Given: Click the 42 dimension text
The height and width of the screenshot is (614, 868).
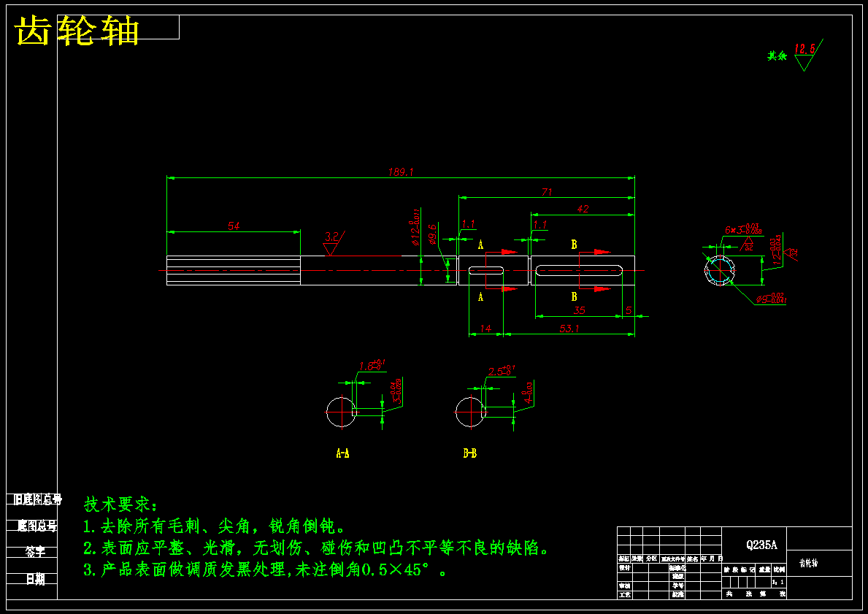Looking at the screenshot, I should (583, 209).
